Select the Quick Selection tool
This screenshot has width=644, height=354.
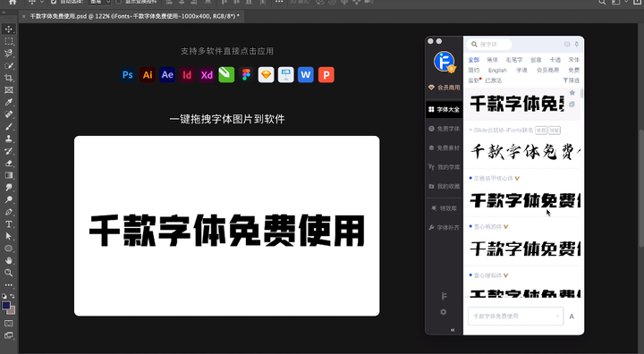coord(9,66)
